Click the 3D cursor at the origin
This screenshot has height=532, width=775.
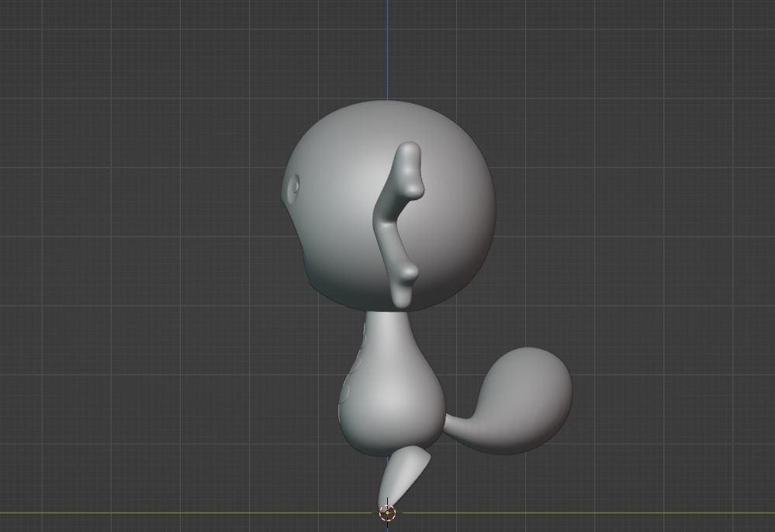click(387, 513)
